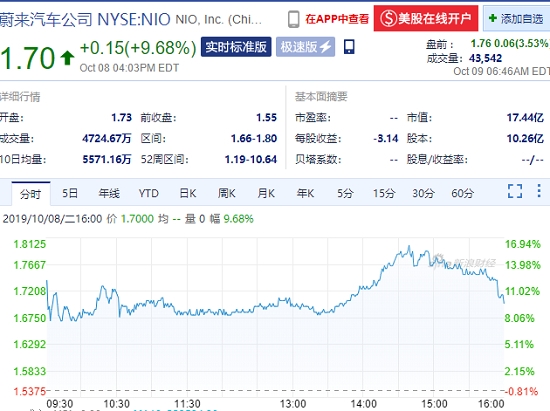
Task: Click the mobile device icon after 极速版
Action: pos(349,47)
